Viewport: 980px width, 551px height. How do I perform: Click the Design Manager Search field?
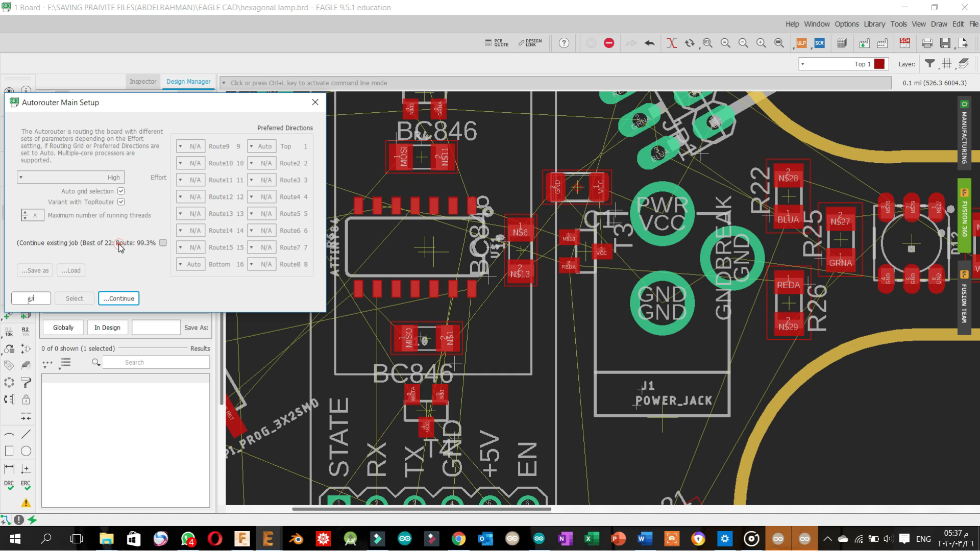click(156, 362)
